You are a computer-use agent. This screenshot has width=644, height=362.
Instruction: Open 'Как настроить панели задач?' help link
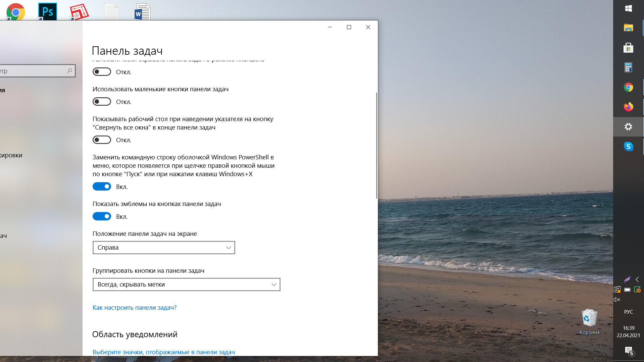pos(135,308)
